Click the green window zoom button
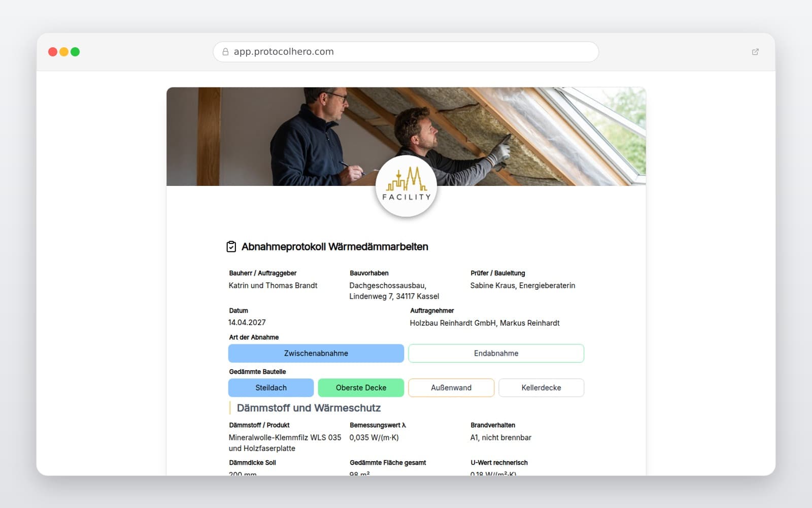This screenshot has width=812, height=508. (x=75, y=52)
